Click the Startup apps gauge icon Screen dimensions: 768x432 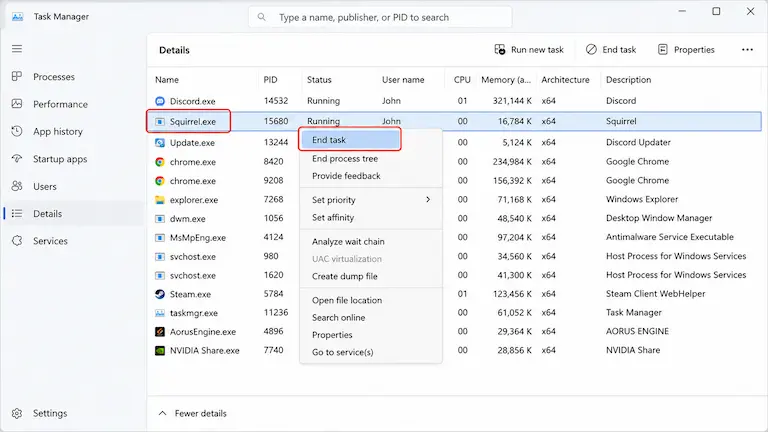point(17,159)
